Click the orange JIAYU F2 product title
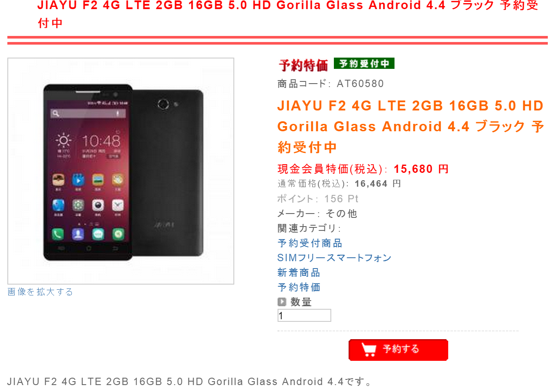This screenshot has width=553, height=392. 411,126
